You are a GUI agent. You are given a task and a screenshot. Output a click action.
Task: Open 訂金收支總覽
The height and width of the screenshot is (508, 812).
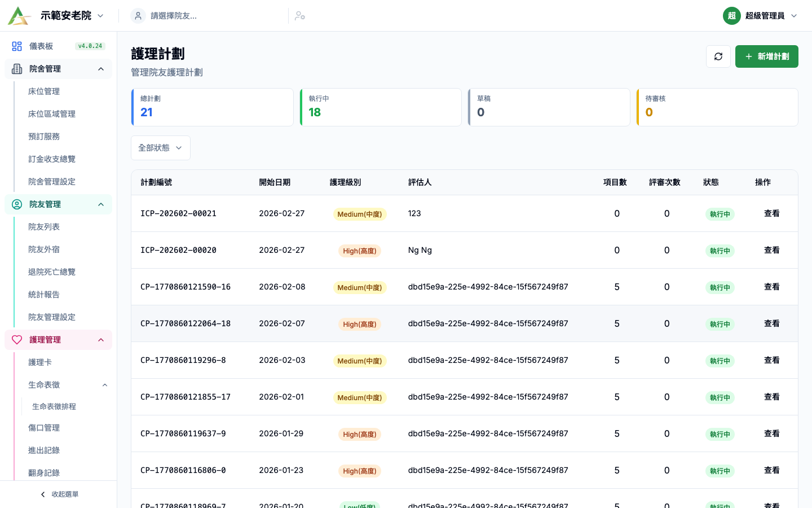pos(52,159)
